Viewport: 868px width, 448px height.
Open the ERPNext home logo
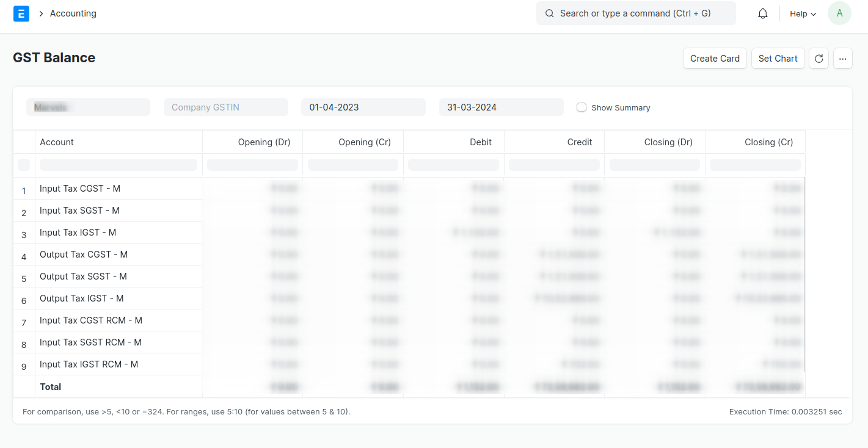click(x=21, y=13)
